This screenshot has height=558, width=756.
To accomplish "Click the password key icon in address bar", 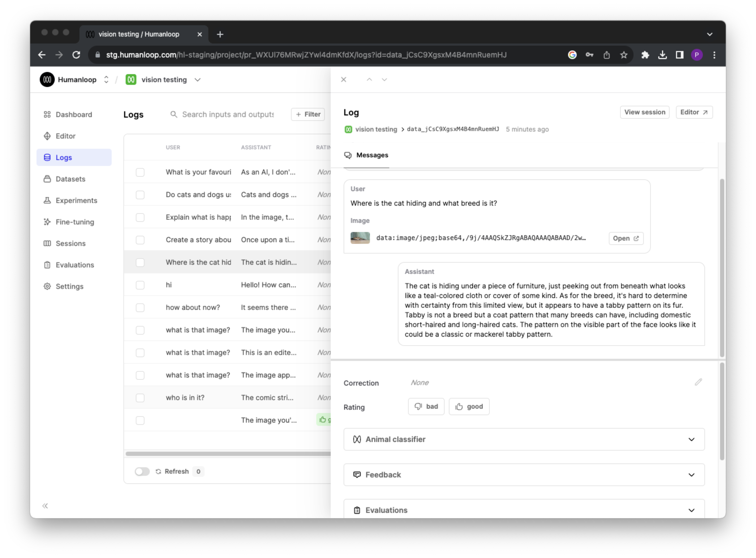I will [x=589, y=55].
